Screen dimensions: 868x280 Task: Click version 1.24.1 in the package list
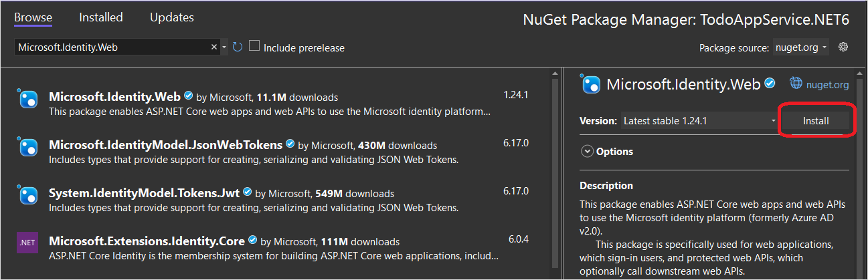tap(516, 95)
